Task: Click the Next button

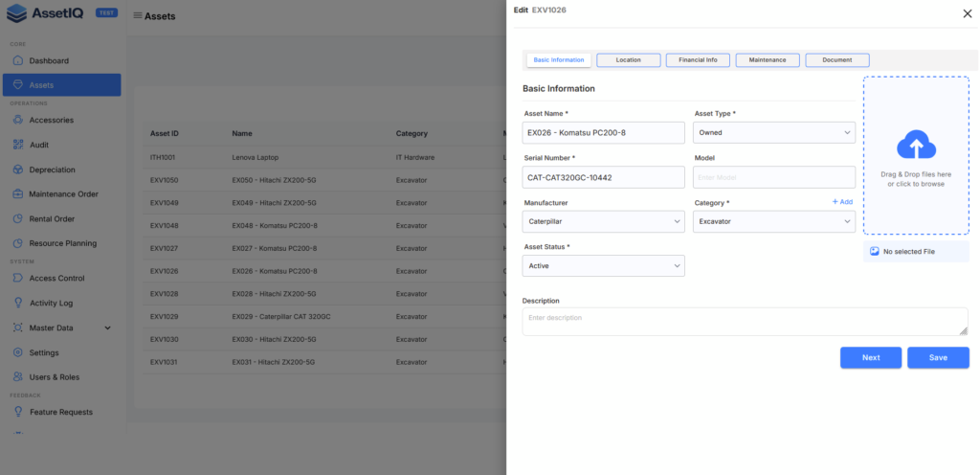Action: (x=871, y=357)
